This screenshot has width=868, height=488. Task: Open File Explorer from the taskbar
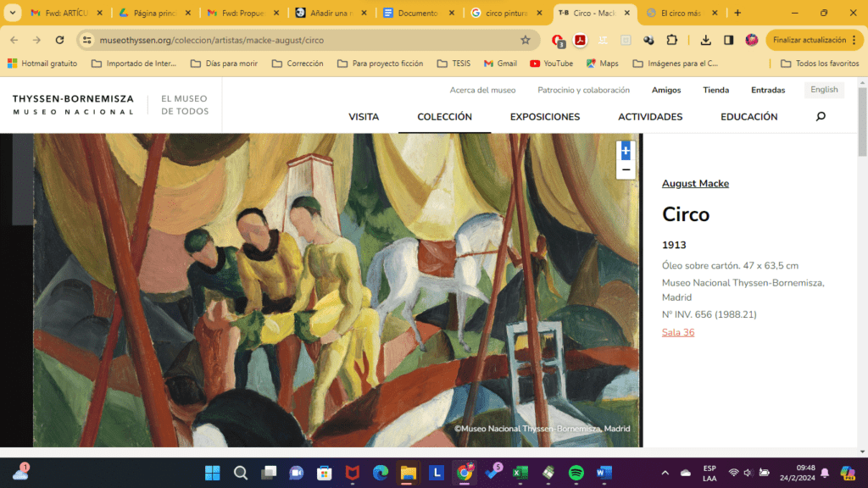408,473
